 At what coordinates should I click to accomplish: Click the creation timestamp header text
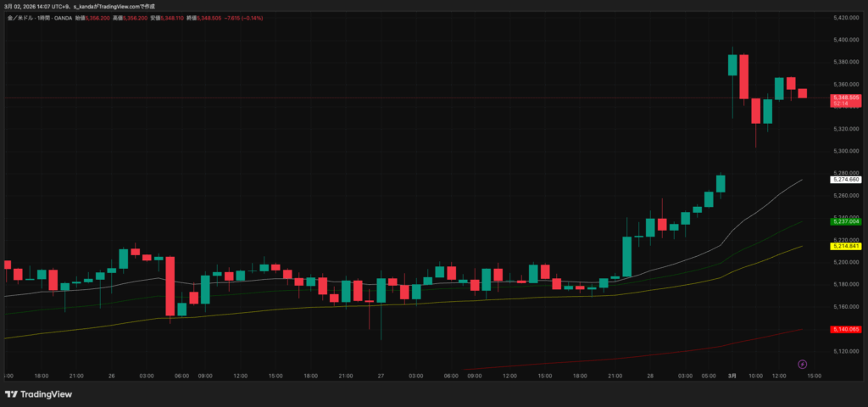(x=78, y=7)
